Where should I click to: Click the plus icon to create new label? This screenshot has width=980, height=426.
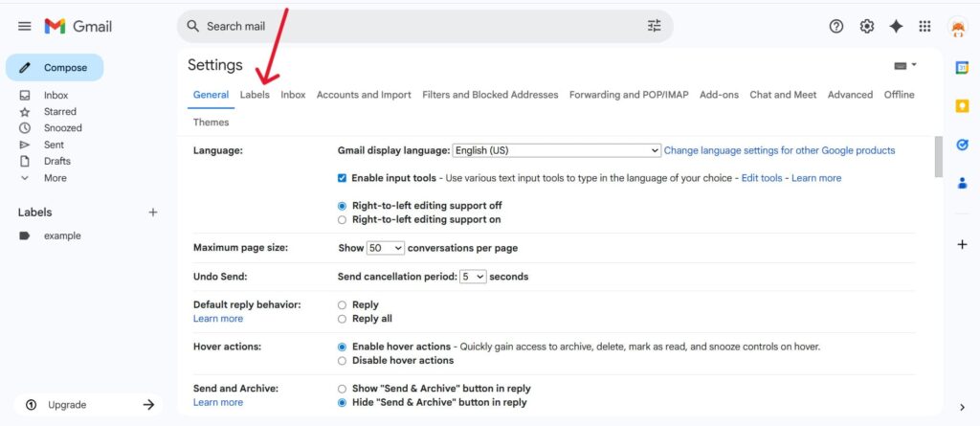pyautogui.click(x=153, y=213)
